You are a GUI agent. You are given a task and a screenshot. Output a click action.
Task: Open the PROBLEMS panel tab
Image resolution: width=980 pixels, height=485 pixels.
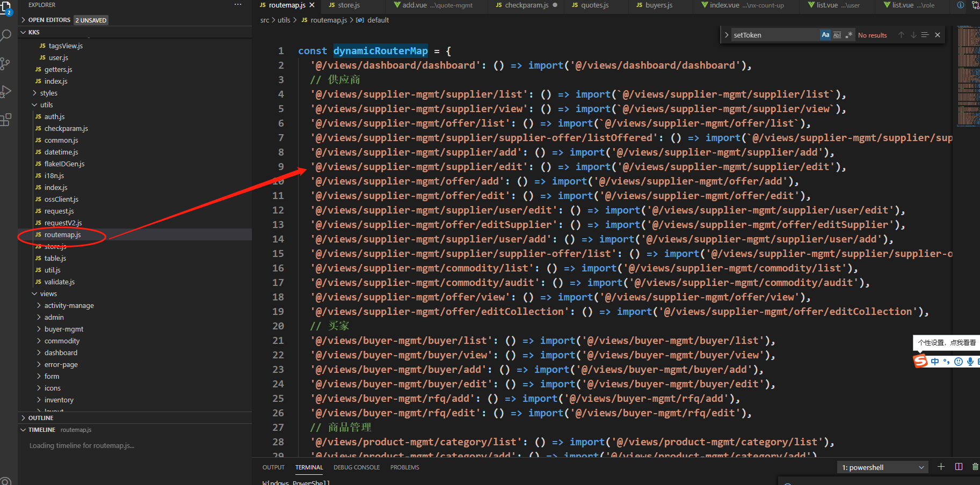405,467
